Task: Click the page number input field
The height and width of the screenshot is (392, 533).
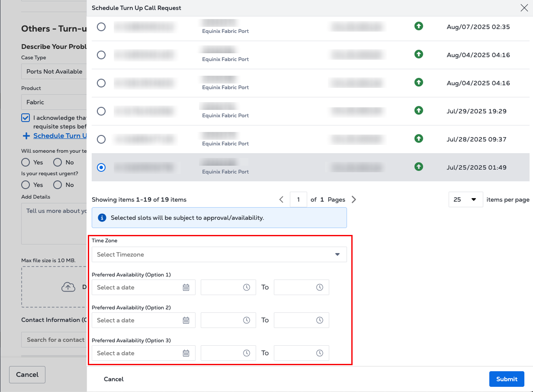Action: click(299, 199)
